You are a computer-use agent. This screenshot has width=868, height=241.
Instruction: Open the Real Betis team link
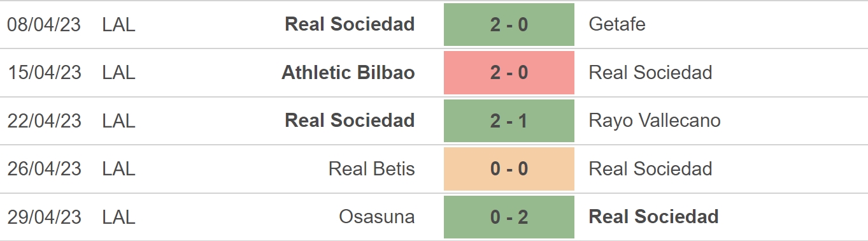(x=372, y=169)
